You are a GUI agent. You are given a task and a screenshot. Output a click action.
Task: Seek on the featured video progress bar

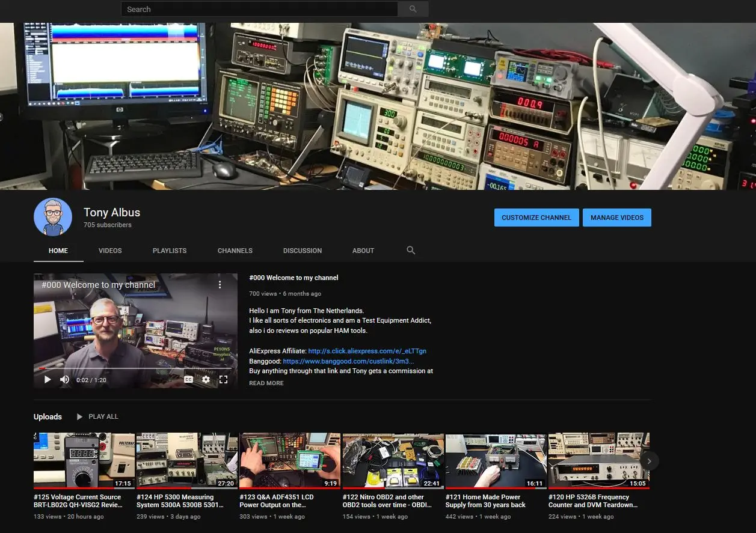pyautogui.click(x=135, y=368)
